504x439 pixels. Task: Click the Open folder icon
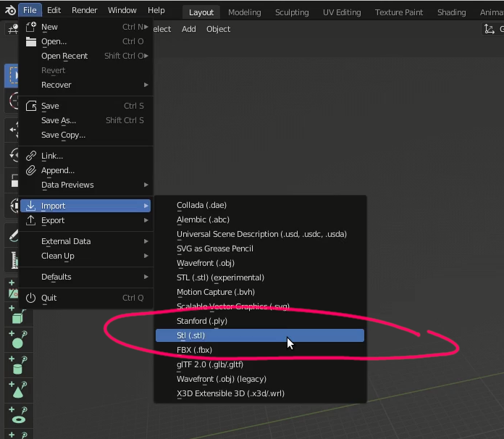coord(31,41)
